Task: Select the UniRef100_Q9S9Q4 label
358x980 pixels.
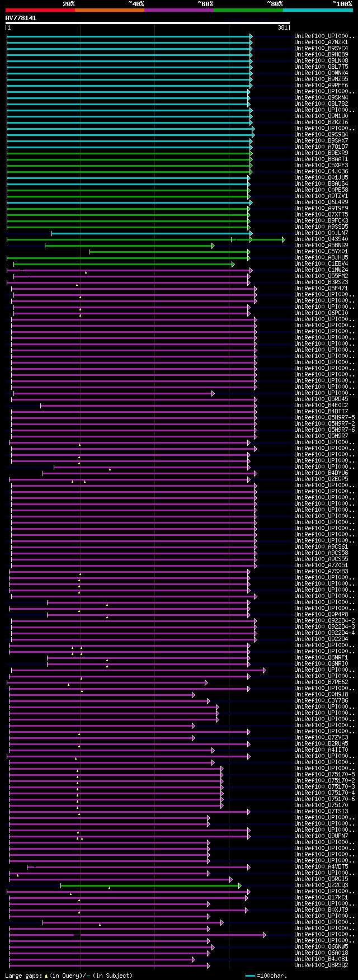Action: click(321, 134)
